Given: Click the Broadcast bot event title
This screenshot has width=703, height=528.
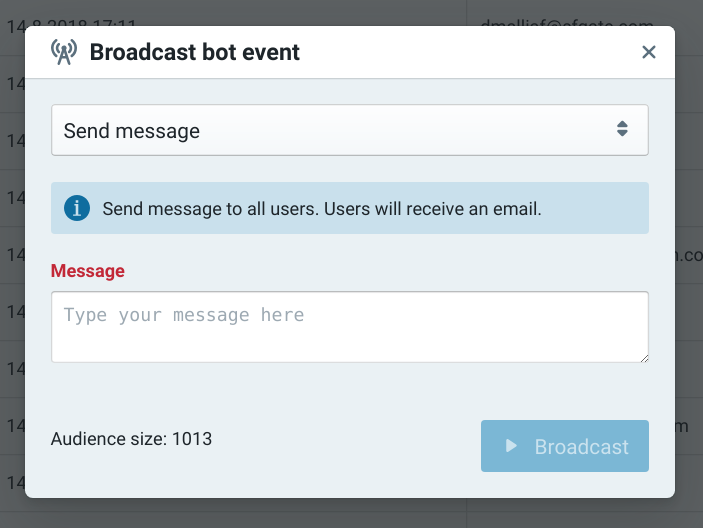Looking at the screenshot, I should (195, 53).
